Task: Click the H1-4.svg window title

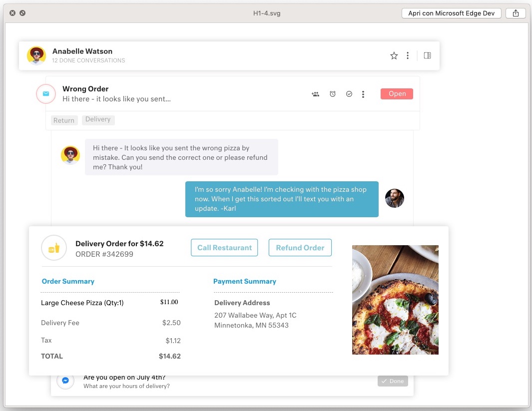Action: coord(267,13)
